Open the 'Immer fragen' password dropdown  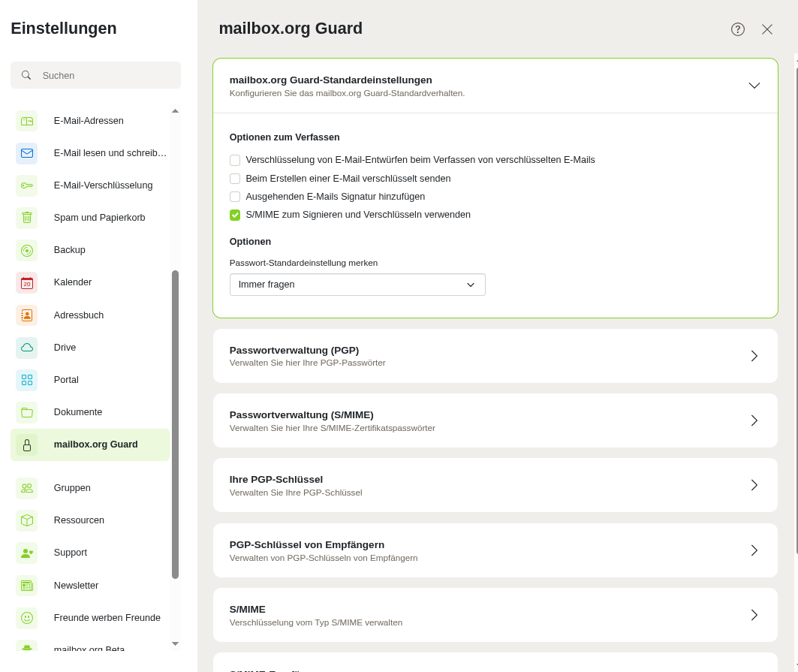(x=357, y=285)
